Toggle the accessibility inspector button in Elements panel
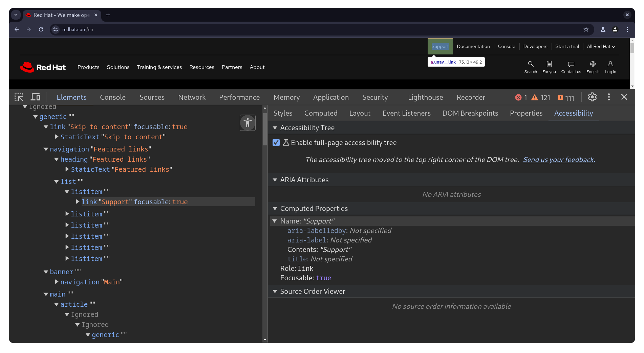The image size is (644, 353). (248, 123)
